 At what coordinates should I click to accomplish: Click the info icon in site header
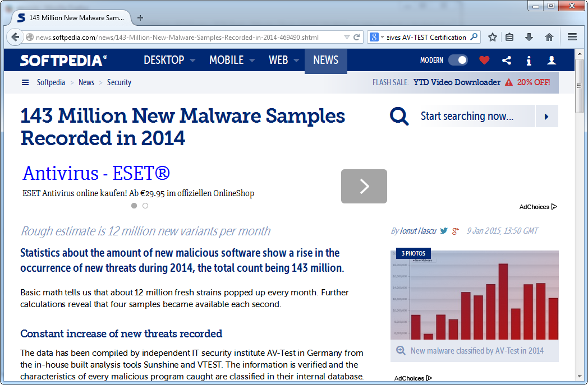point(529,61)
